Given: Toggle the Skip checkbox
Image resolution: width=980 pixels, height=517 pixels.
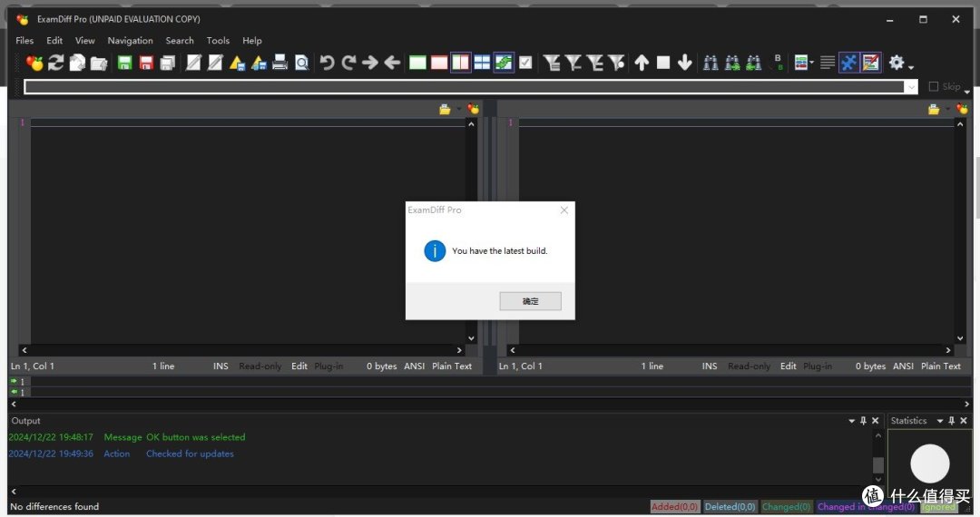Looking at the screenshot, I should click(x=934, y=87).
